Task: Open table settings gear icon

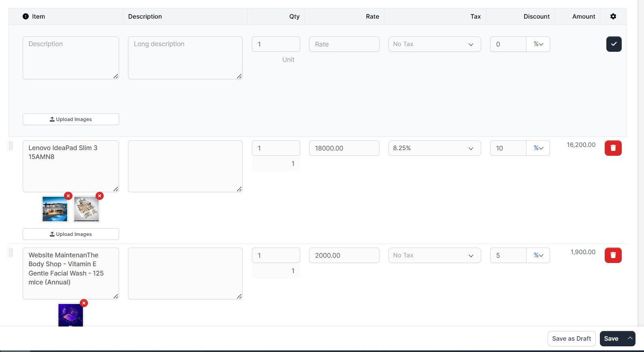Action: click(x=613, y=17)
